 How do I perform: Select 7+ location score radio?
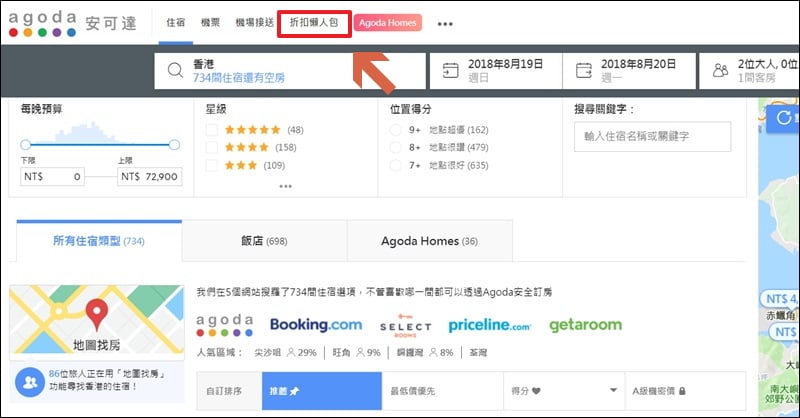point(395,165)
